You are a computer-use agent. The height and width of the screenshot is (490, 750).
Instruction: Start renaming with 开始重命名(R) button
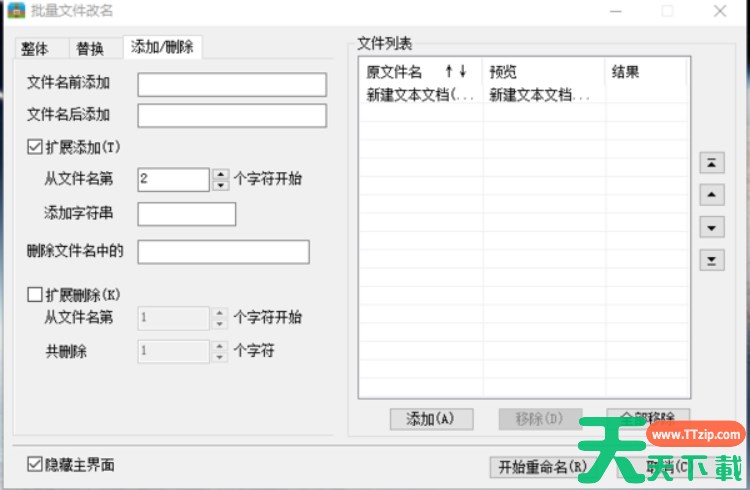point(540,467)
